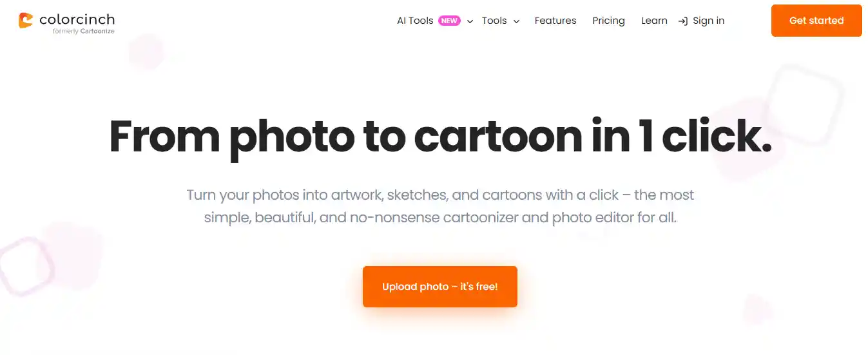Click the small pink blurred shape at lower right
Screen dimensions: 868x355
coord(756,309)
